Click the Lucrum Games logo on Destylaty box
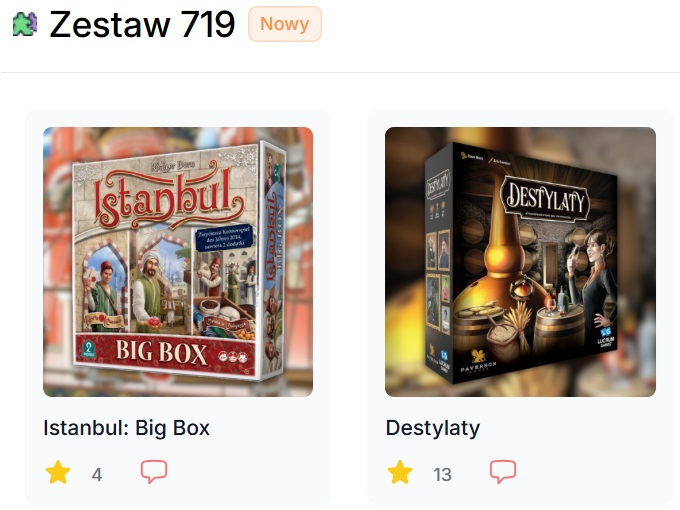The height and width of the screenshot is (510, 680). coord(605,337)
